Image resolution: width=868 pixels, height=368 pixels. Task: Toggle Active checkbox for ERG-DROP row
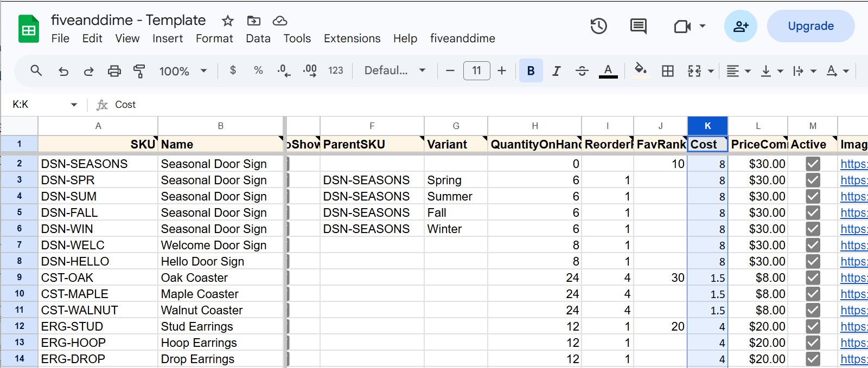click(x=813, y=359)
